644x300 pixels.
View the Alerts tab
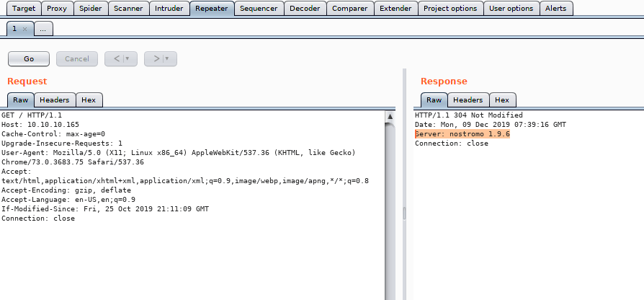(x=555, y=8)
